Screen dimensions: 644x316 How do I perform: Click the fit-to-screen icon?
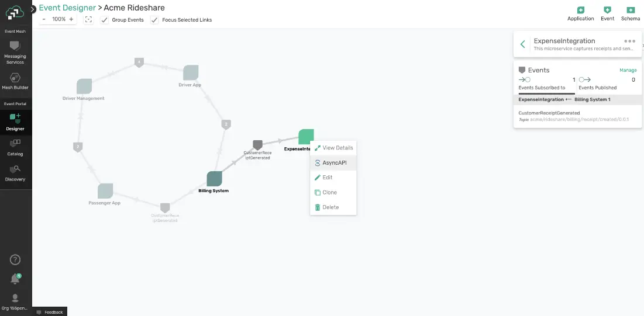click(x=88, y=20)
